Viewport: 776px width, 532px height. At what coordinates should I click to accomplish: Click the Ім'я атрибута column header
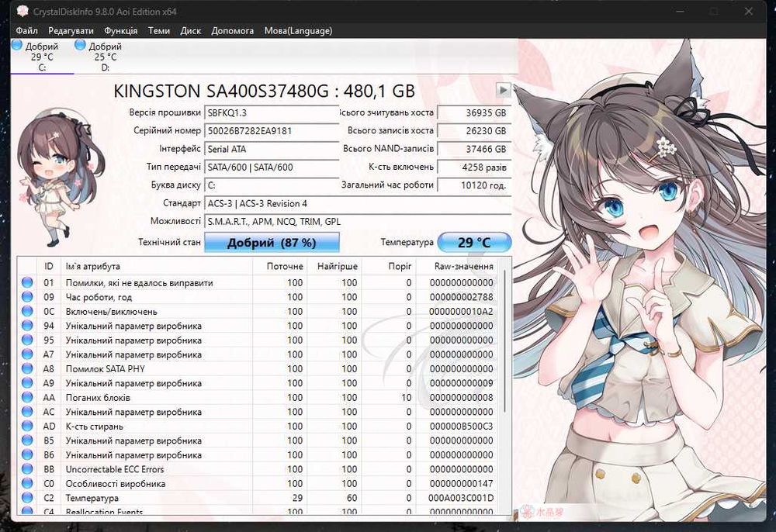pos(157,266)
